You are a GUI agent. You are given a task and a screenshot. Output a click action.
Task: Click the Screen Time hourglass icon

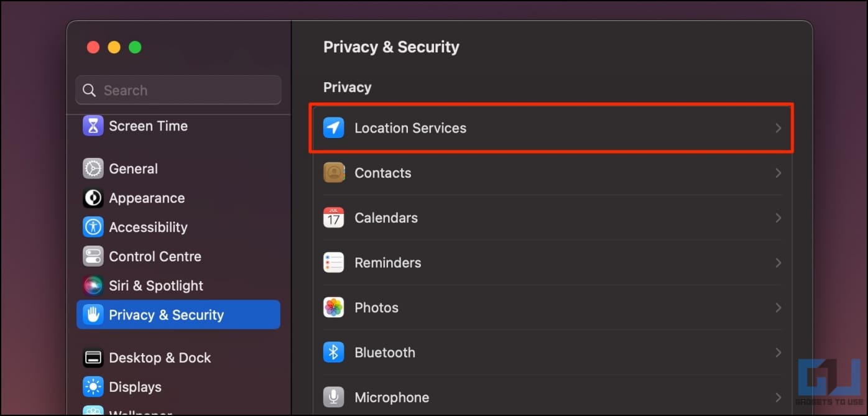coord(93,126)
